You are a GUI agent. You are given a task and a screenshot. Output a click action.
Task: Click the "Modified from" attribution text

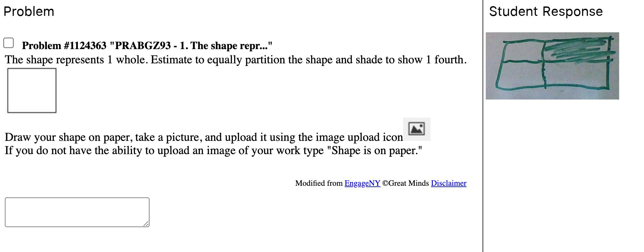click(x=318, y=183)
